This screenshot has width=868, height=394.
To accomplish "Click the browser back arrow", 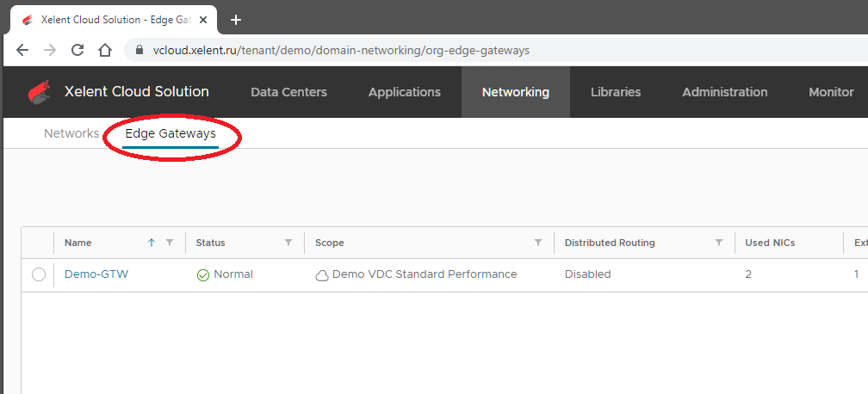I will pyautogui.click(x=22, y=51).
